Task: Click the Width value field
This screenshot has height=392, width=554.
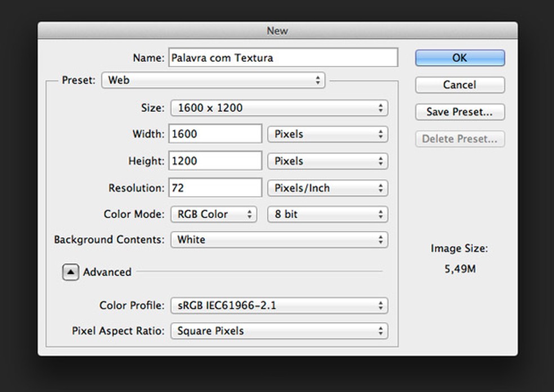Action: [215, 134]
